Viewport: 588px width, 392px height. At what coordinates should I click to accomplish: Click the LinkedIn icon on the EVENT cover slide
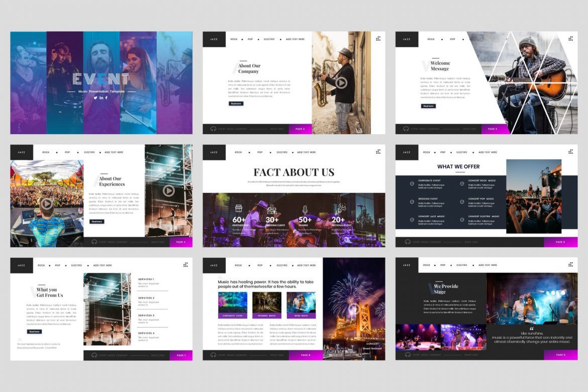(x=101, y=97)
